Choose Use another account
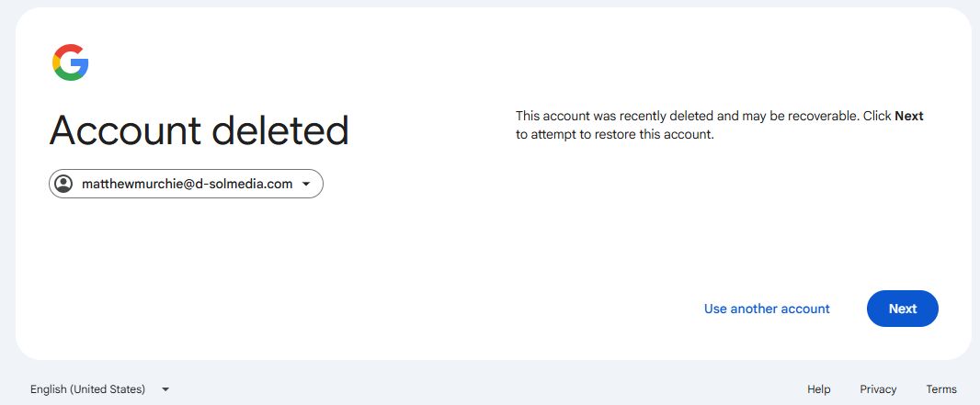This screenshot has height=405, width=980. [767, 309]
